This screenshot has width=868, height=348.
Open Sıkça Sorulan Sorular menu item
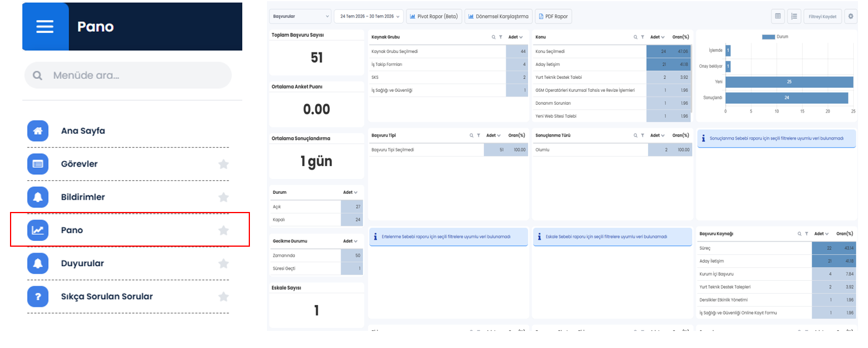[x=128, y=296]
